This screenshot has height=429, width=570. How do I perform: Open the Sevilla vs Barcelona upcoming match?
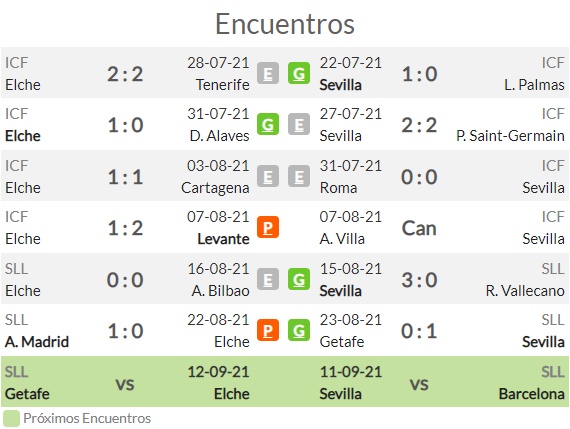pyautogui.click(x=442, y=381)
